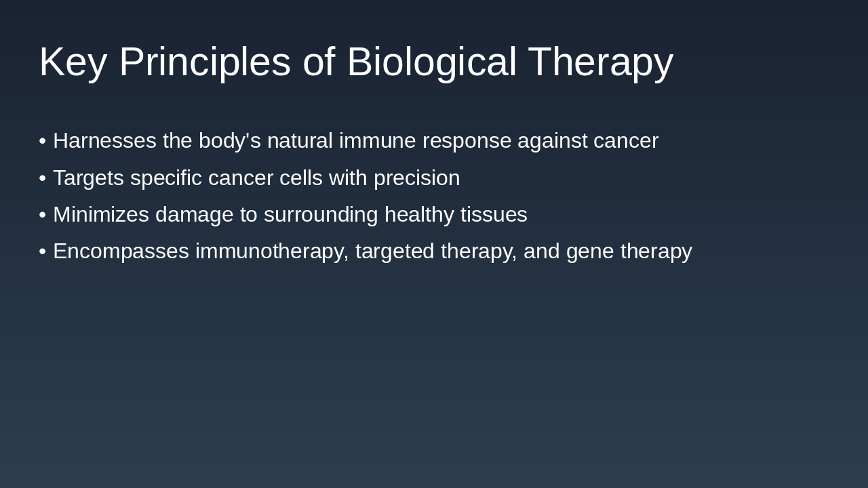Click "gene therapy" ending the last bullet
The height and width of the screenshot is (488, 868).
point(629,251)
